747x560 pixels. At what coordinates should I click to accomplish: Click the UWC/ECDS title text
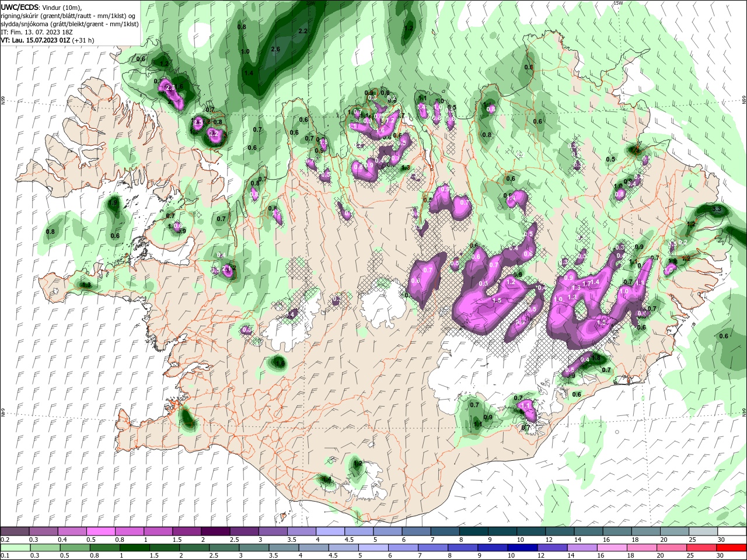pyautogui.click(x=19, y=7)
